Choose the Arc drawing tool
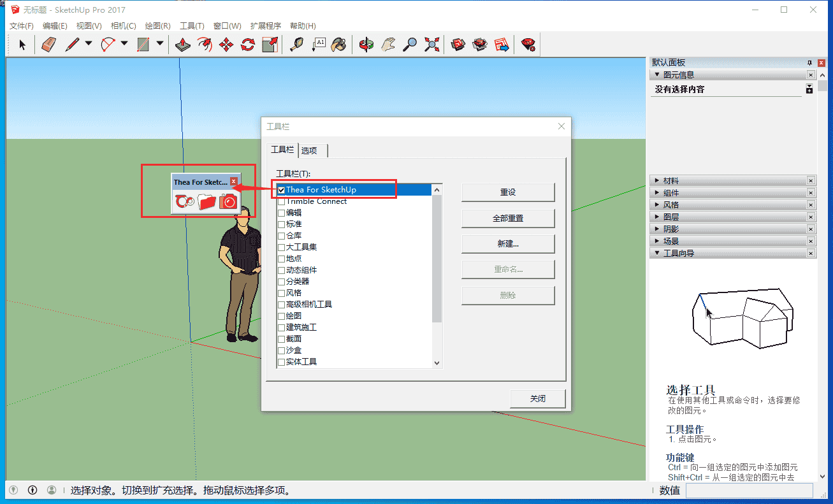This screenshot has height=504, width=833. click(x=108, y=45)
